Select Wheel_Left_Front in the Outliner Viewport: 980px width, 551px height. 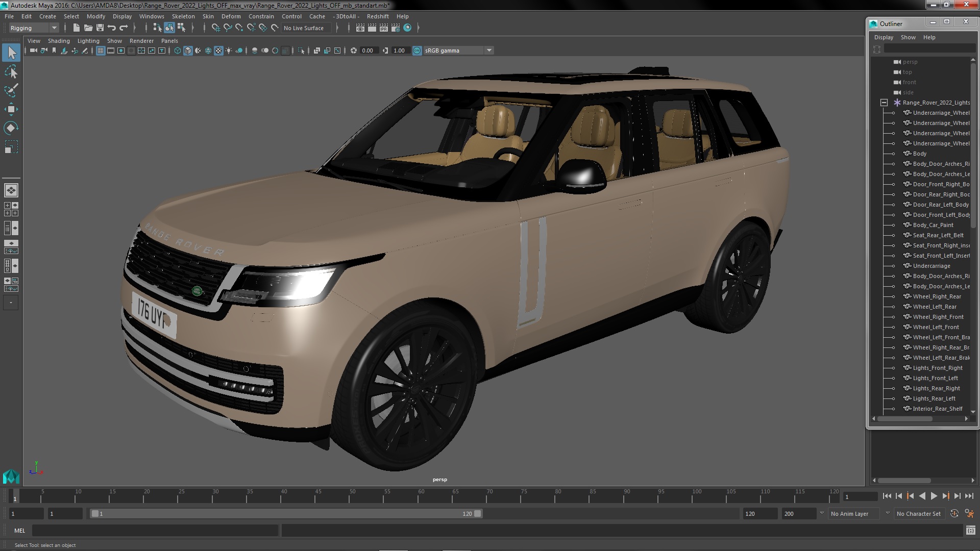pyautogui.click(x=936, y=327)
